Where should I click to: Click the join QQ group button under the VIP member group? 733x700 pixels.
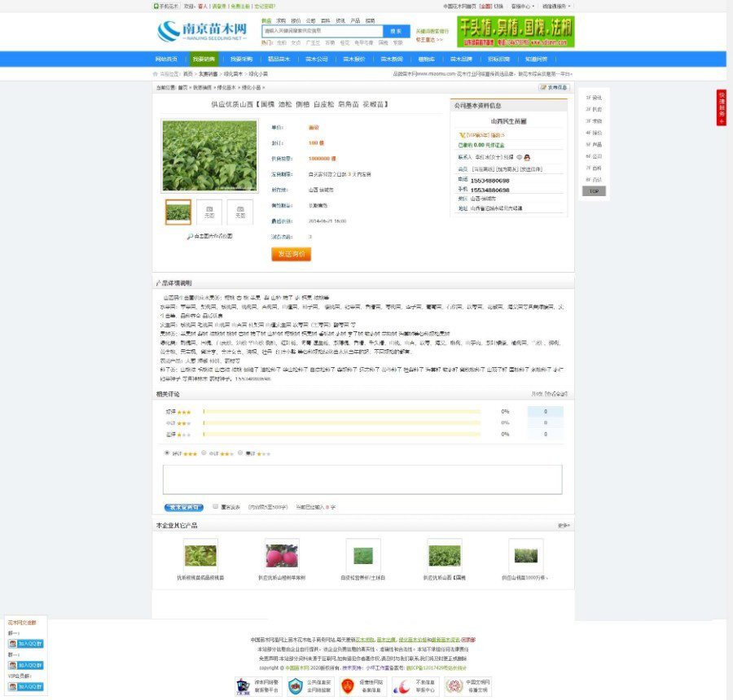click(x=26, y=686)
